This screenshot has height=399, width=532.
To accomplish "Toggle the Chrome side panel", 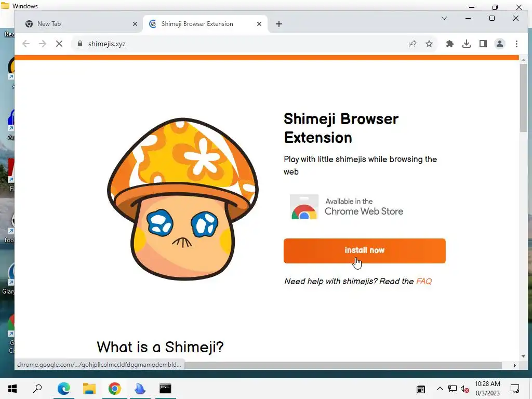I will click(483, 44).
